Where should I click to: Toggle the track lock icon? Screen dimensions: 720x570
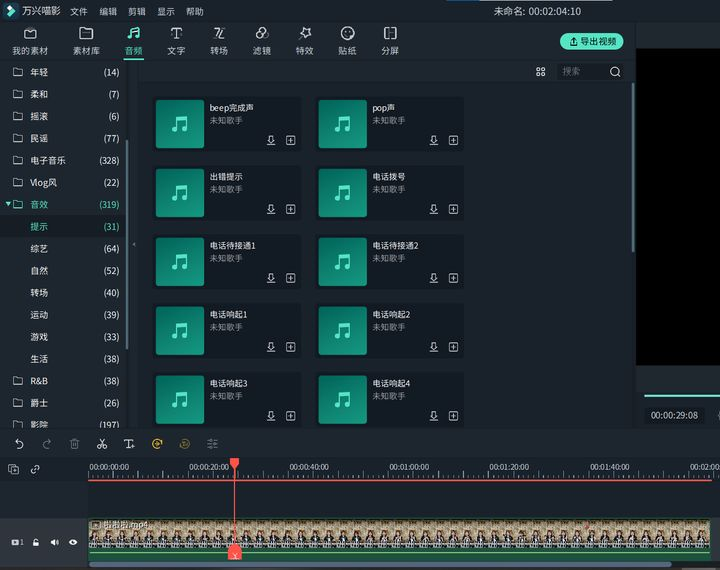click(x=36, y=542)
